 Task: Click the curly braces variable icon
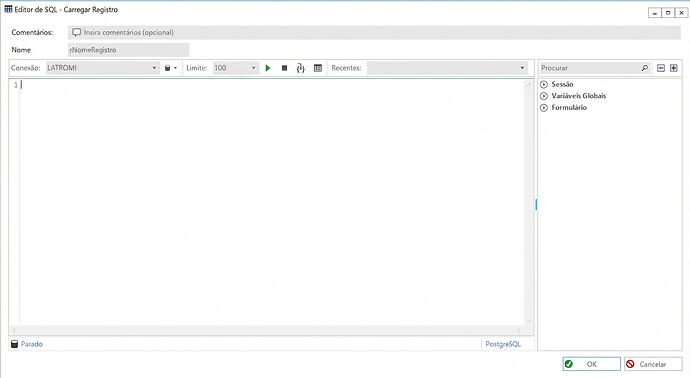[x=301, y=68]
